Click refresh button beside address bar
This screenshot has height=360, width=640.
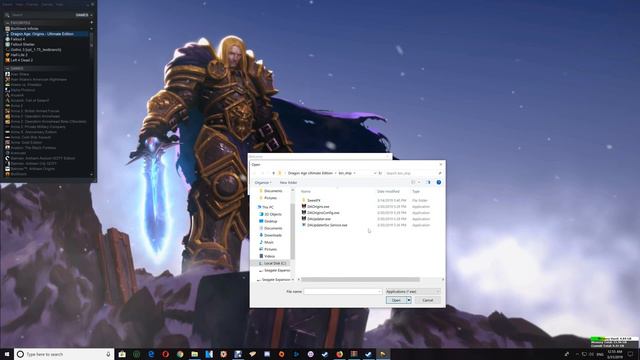point(380,173)
